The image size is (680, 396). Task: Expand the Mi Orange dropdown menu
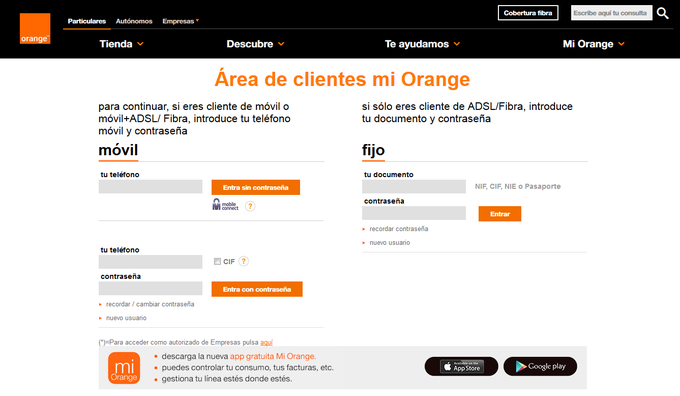(x=594, y=44)
